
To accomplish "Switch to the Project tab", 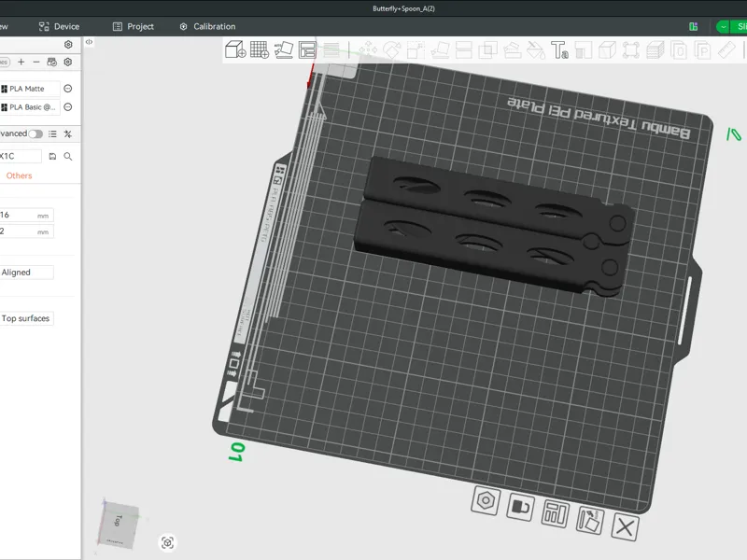I will (134, 27).
